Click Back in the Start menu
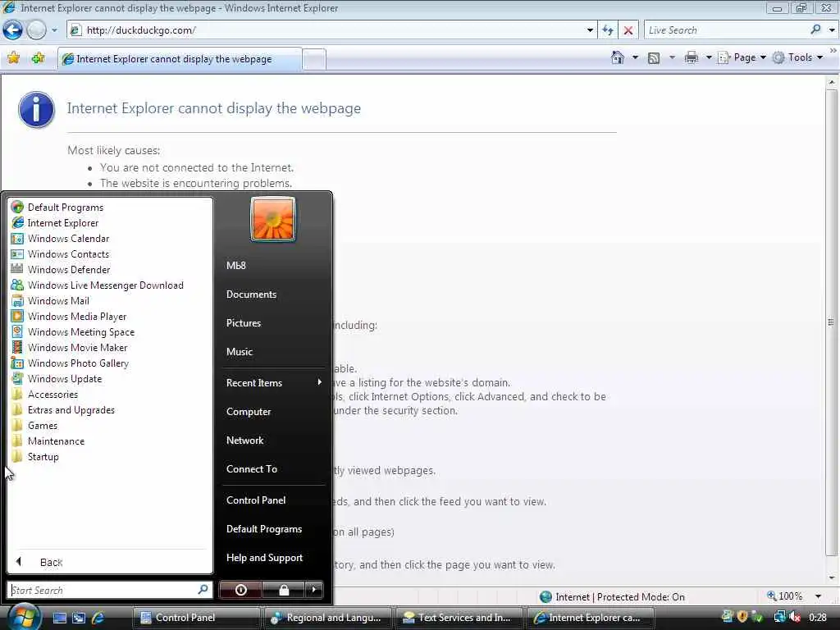 (x=111, y=562)
